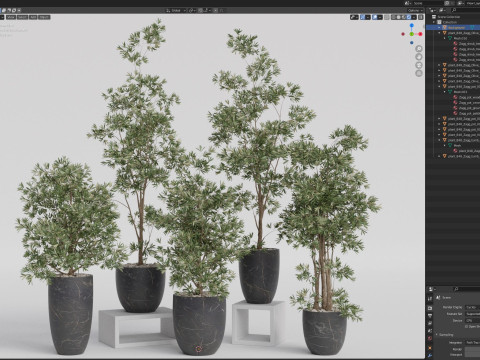Open the Render Engine dropdown
This screenshot has width=480, height=360.
click(472, 307)
